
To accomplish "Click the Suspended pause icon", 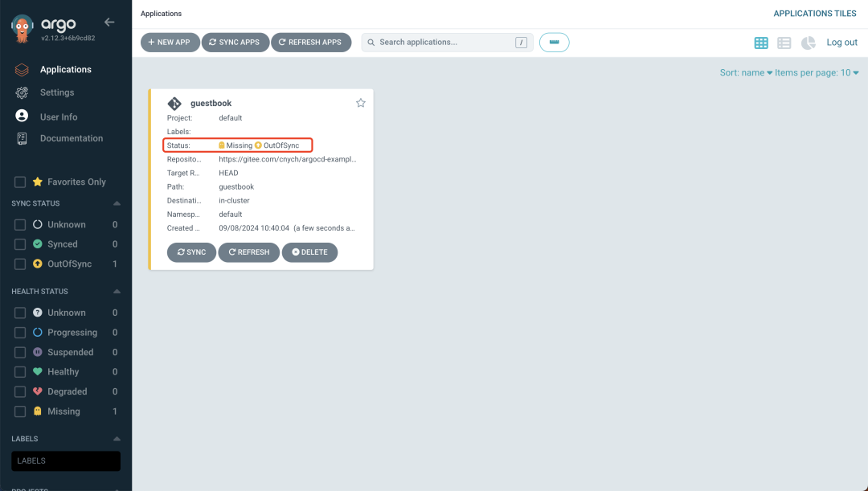I will 38,352.
